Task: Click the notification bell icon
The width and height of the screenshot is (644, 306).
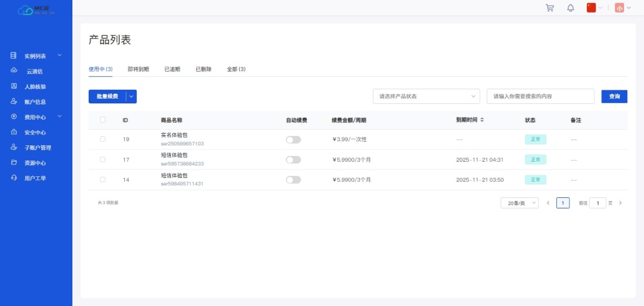Action: point(571,8)
